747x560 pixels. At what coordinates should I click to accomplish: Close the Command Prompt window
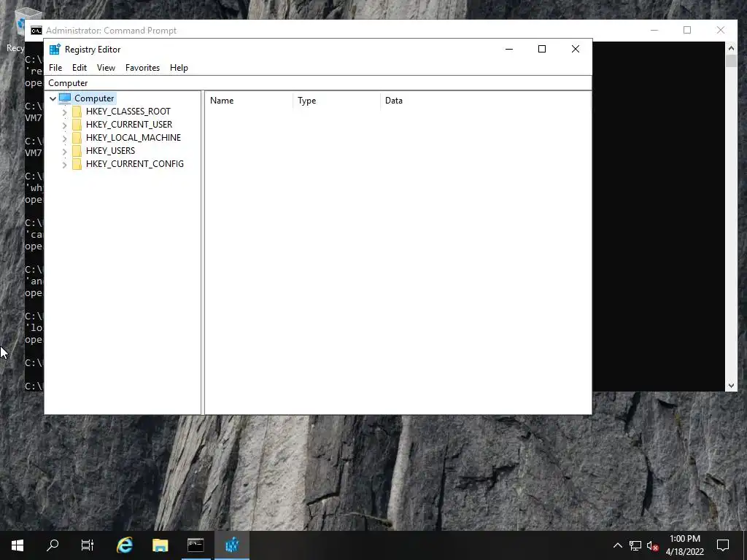click(720, 30)
